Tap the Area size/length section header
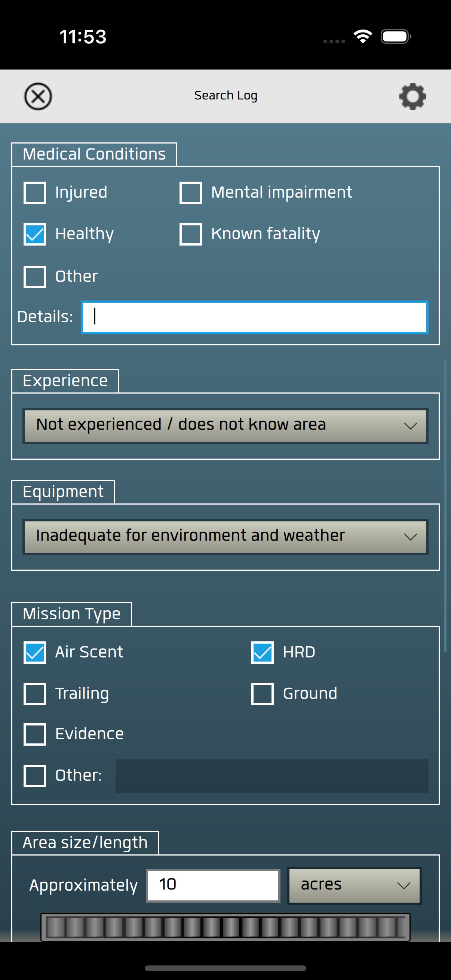The width and height of the screenshot is (451, 980). click(x=85, y=843)
